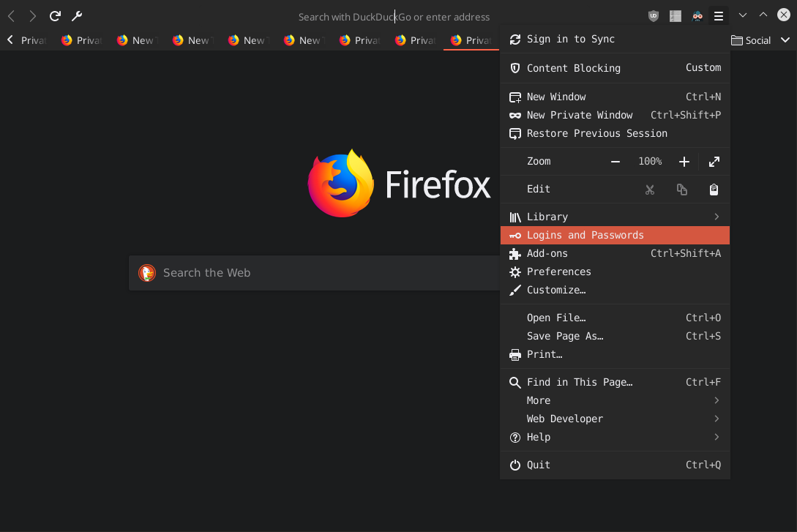This screenshot has width=797, height=532.
Task: Click the tab strip left arrow
Action: point(10,40)
